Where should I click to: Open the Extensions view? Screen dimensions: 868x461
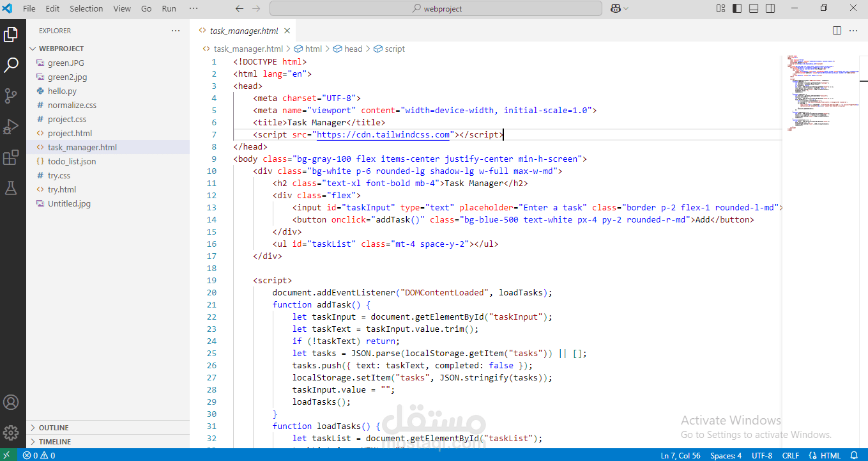[x=11, y=157]
